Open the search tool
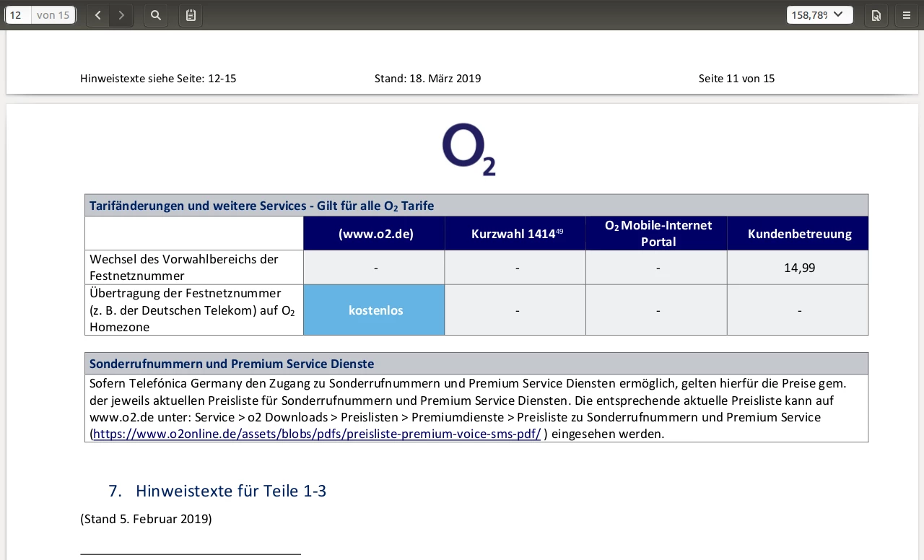 point(156,15)
